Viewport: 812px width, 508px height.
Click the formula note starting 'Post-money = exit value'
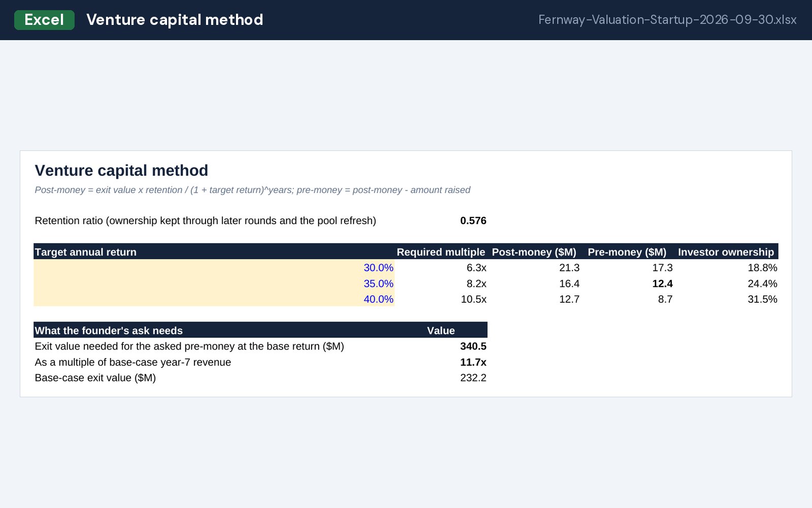pyautogui.click(x=252, y=190)
